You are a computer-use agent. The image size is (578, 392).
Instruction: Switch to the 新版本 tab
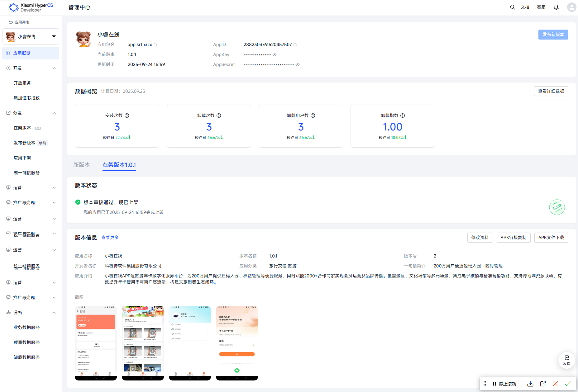tap(82, 165)
